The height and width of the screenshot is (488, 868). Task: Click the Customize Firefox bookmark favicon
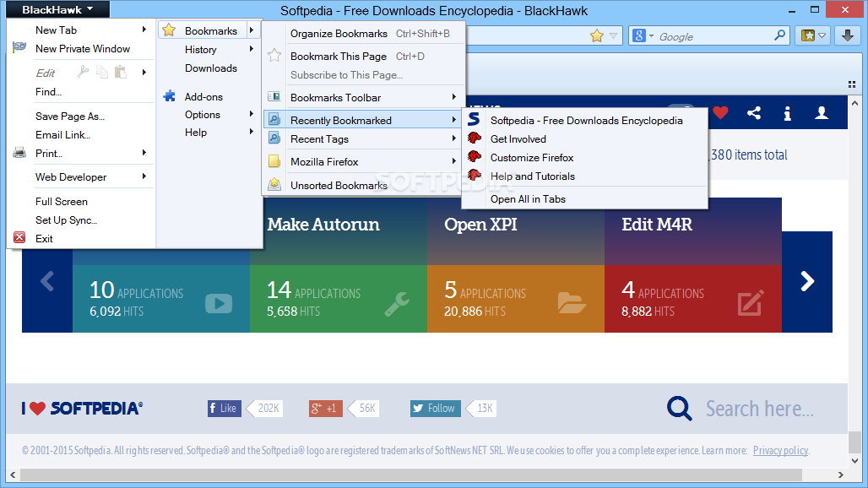pyautogui.click(x=475, y=156)
